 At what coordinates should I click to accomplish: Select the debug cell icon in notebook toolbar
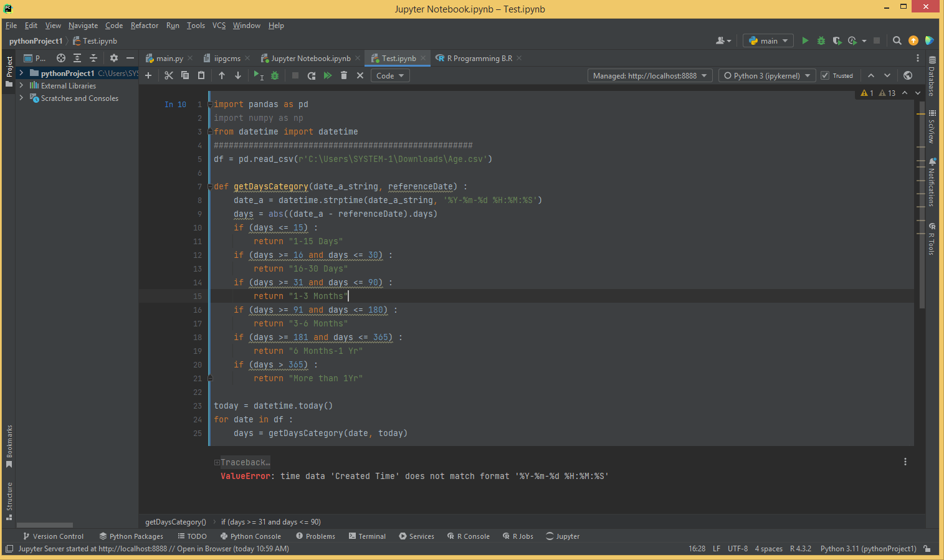pos(275,75)
